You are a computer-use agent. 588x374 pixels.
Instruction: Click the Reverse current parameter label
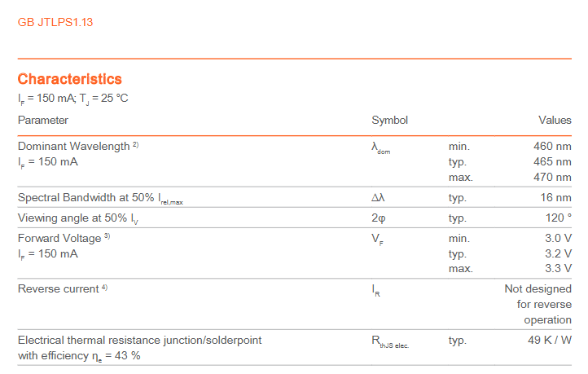point(58,289)
